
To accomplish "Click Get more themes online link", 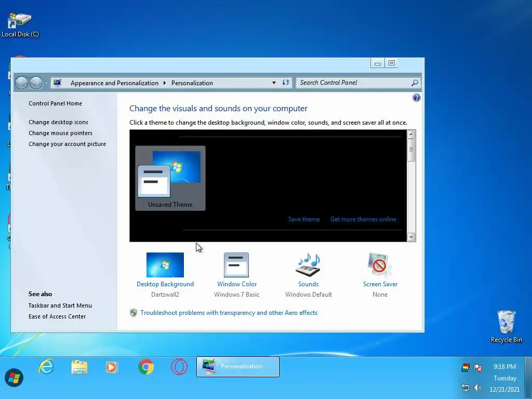I will (363, 219).
